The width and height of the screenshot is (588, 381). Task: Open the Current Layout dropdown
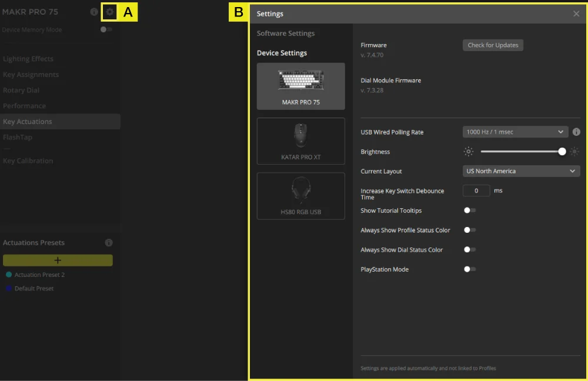tap(521, 171)
